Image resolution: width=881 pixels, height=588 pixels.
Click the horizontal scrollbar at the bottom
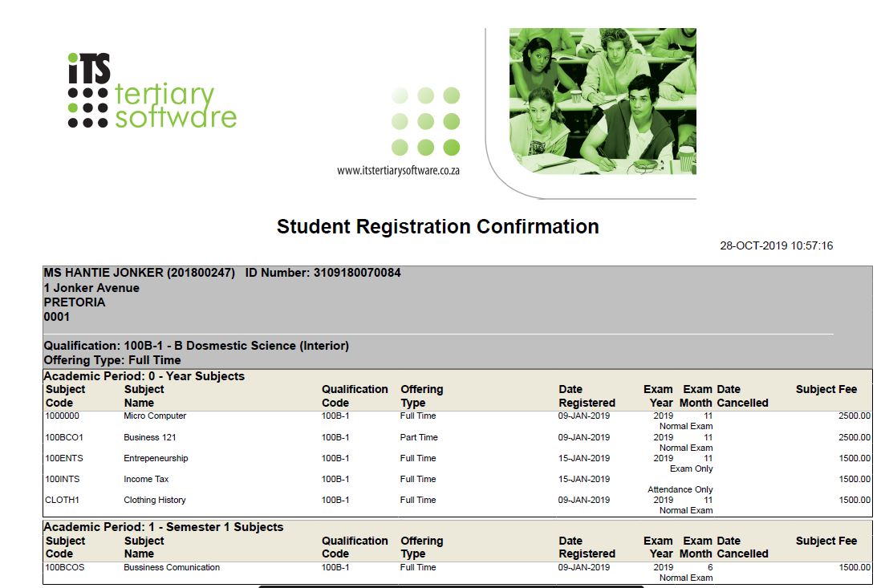click(x=449, y=586)
